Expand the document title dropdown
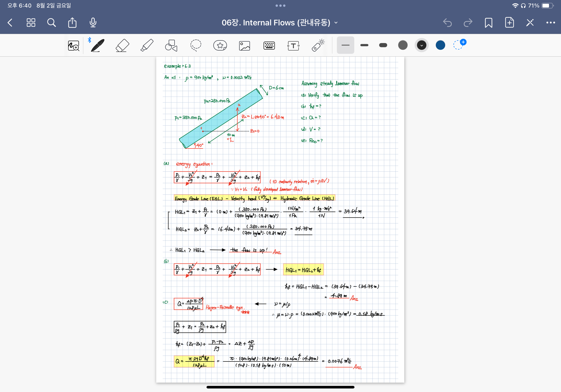This screenshot has width=561, height=392. click(336, 23)
